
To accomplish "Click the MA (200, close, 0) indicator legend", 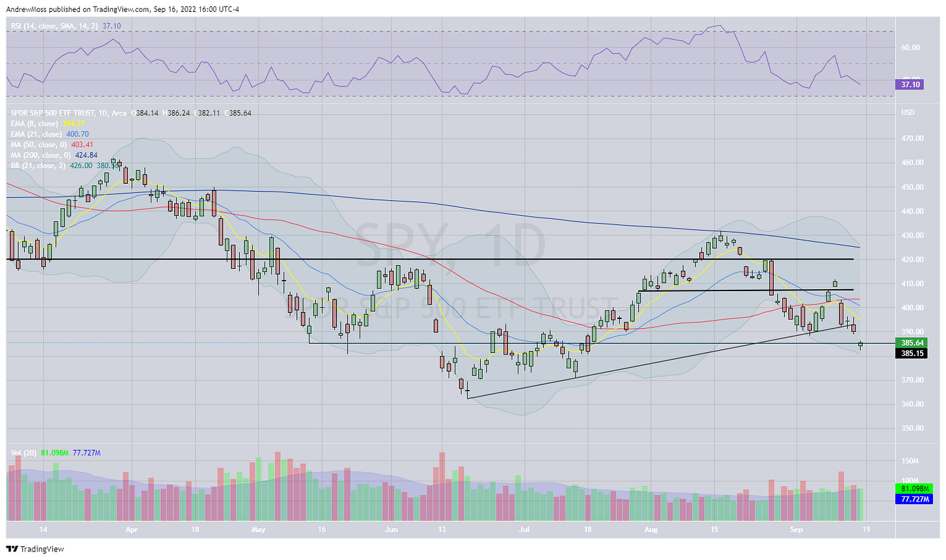I will pos(40,155).
